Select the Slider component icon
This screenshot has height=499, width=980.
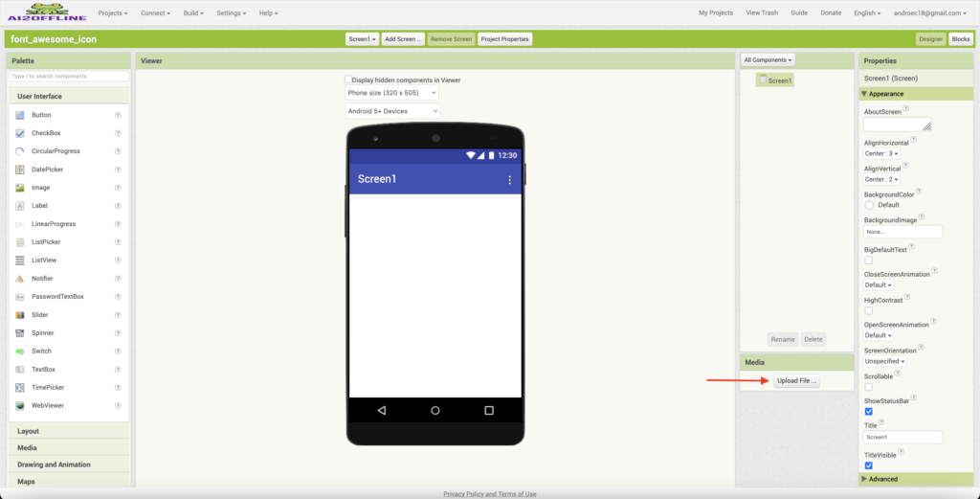coord(20,315)
